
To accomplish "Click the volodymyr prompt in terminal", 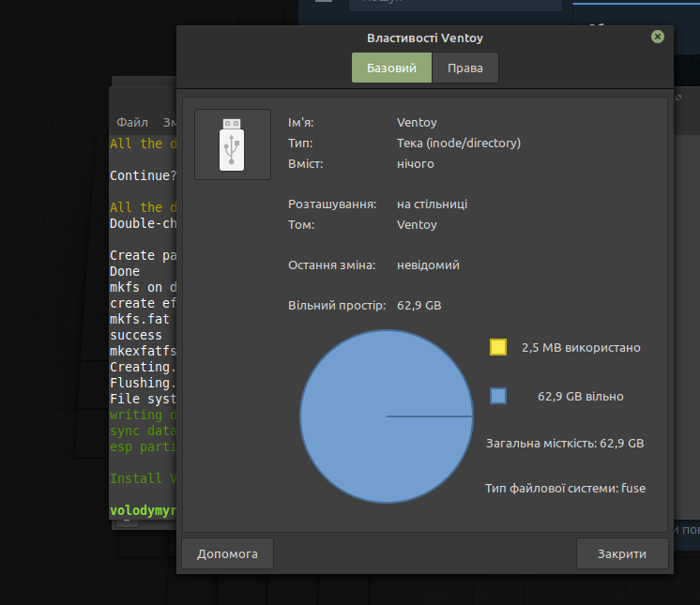I will (144, 510).
